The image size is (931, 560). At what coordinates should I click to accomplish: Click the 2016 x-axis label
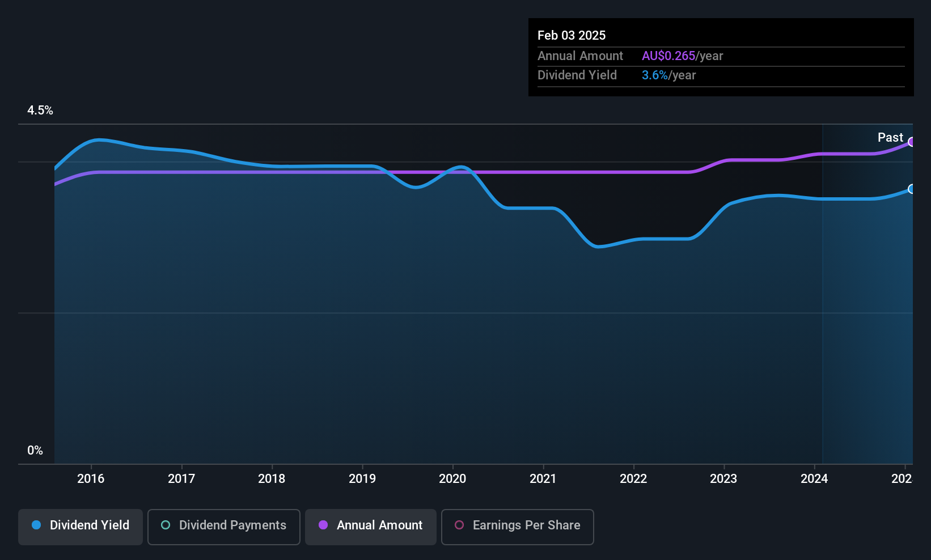[x=91, y=478]
